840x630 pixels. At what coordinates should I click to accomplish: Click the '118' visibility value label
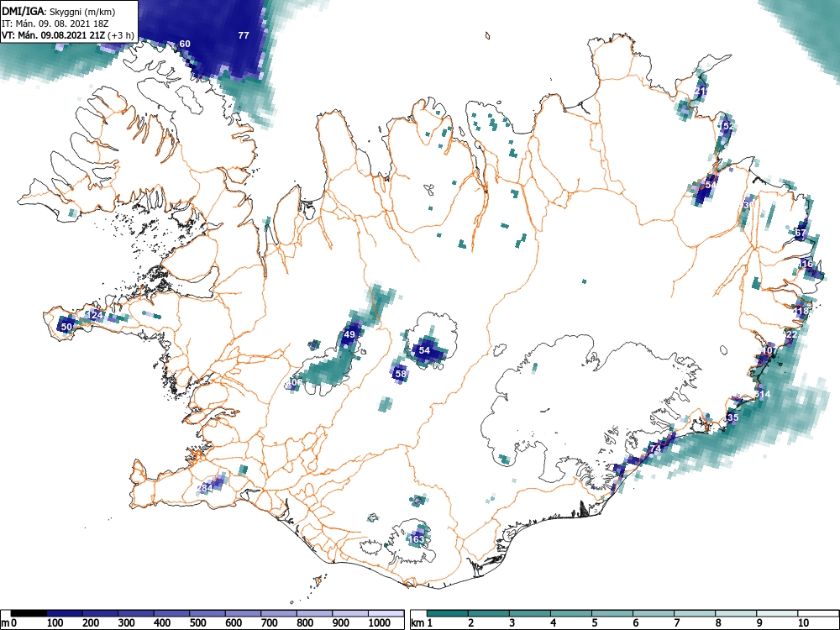click(801, 312)
